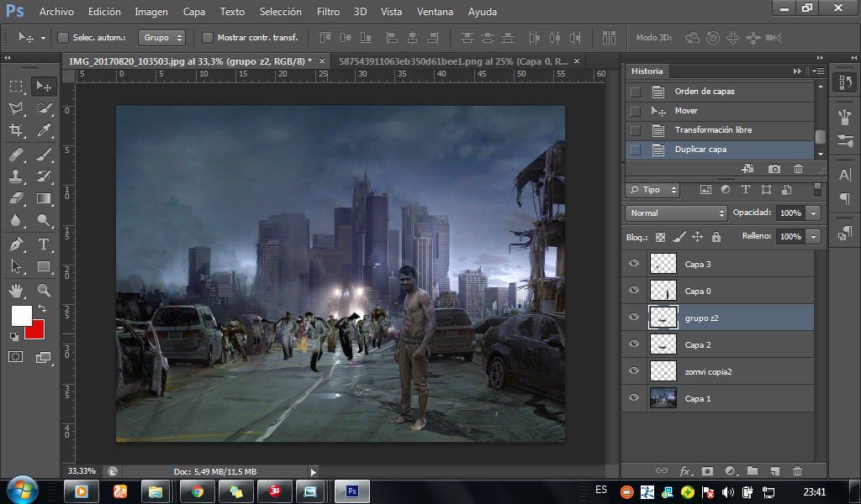Hide the Capa 3 layer

click(x=634, y=264)
